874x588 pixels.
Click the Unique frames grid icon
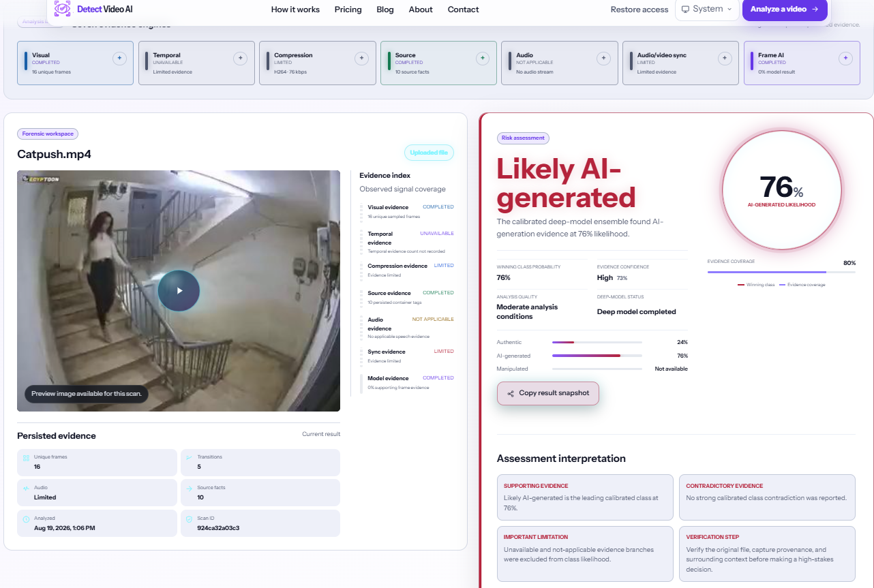pyautogui.click(x=26, y=458)
